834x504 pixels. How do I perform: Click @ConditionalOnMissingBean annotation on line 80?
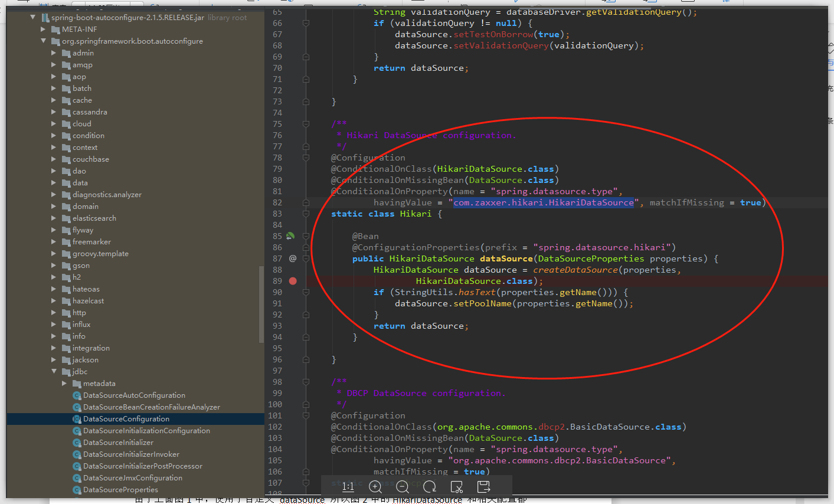click(x=398, y=180)
